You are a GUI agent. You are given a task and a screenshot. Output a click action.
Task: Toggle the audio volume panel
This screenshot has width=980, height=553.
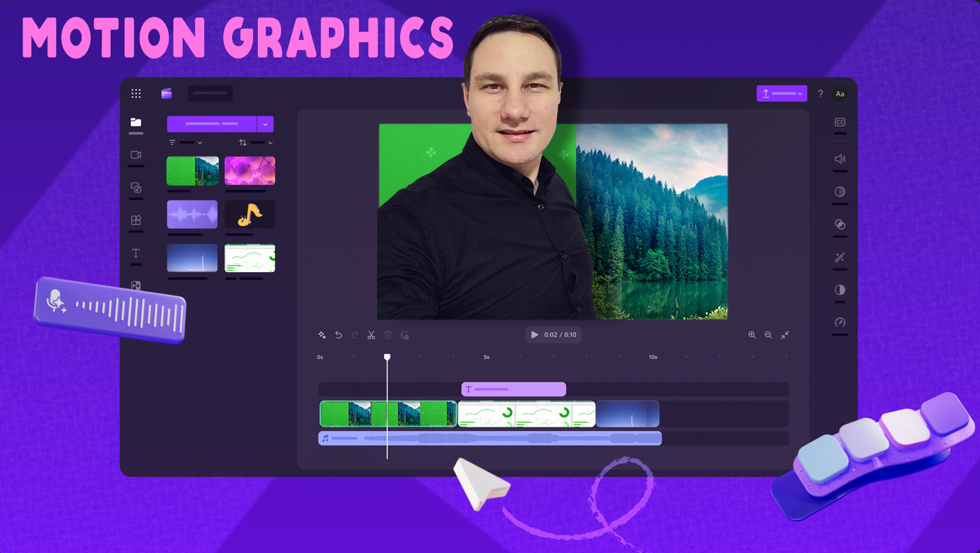(840, 159)
